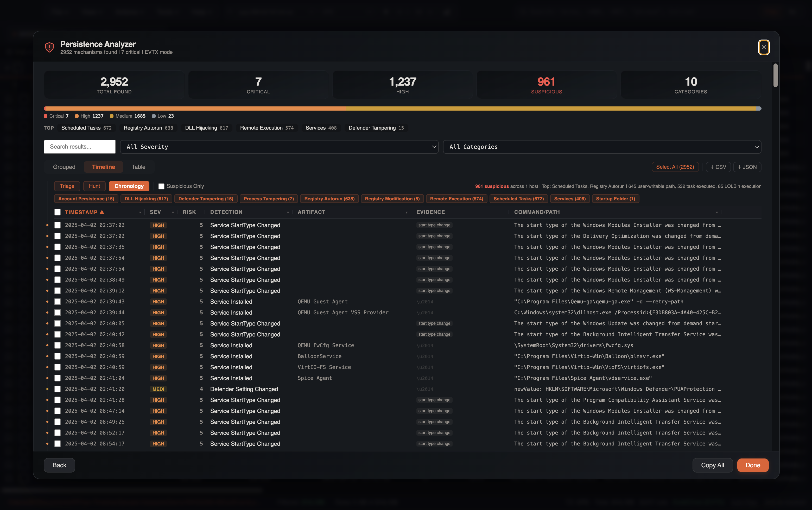Image resolution: width=812 pixels, height=510 pixels.
Task: Download results as JSON
Action: click(x=747, y=167)
